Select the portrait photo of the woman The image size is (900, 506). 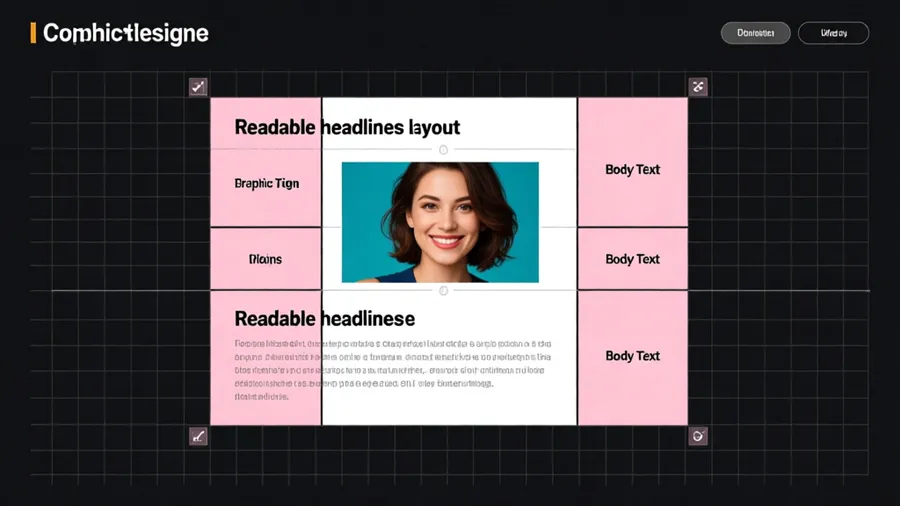(440, 222)
